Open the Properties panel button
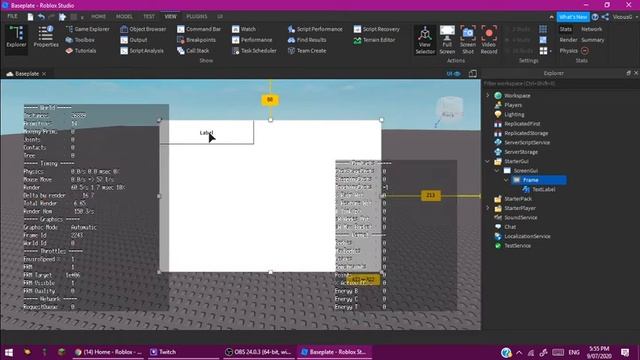Screen dimensions: 640x360 [x=46, y=37]
